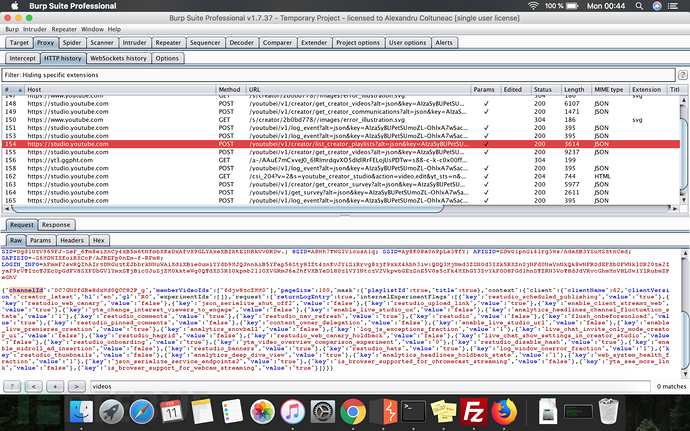Open the WebSockets history sub-tab
The width and height of the screenshot is (690, 431).
point(118,58)
